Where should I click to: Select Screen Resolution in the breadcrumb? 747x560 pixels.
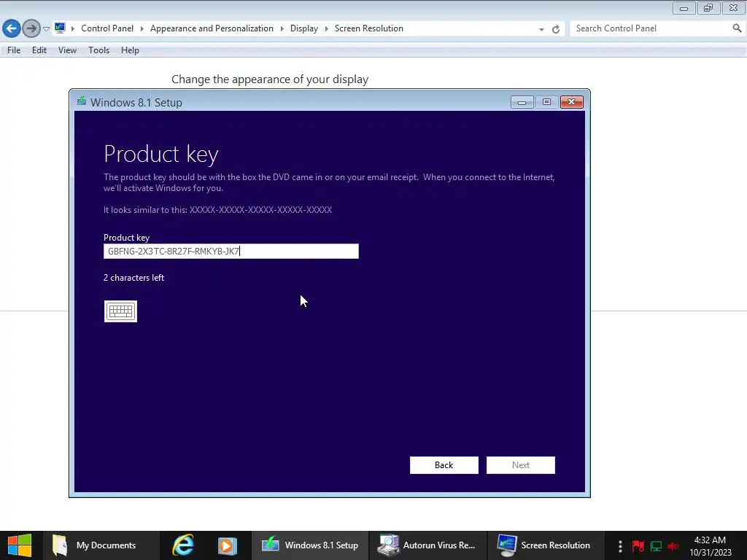[x=368, y=28]
